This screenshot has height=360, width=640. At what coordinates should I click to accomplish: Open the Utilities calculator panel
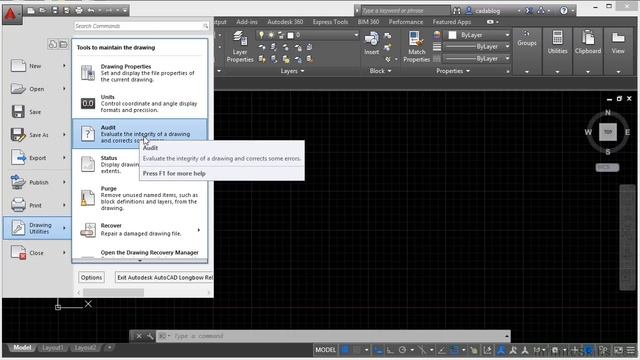pyautogui.click(x=557, y=42)
